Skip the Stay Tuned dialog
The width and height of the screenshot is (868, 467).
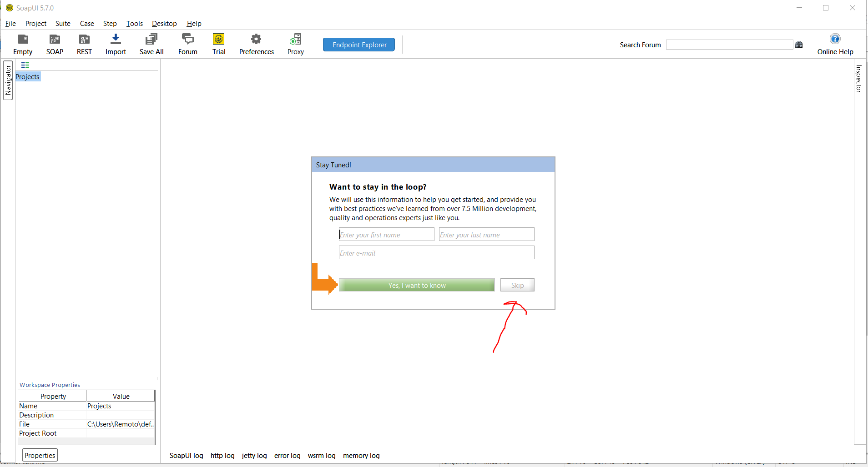tap(517, 285)
